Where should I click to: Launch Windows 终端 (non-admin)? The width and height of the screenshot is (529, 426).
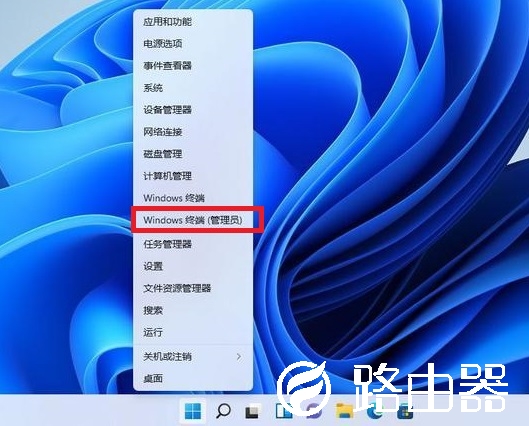(x=193, y=198)
